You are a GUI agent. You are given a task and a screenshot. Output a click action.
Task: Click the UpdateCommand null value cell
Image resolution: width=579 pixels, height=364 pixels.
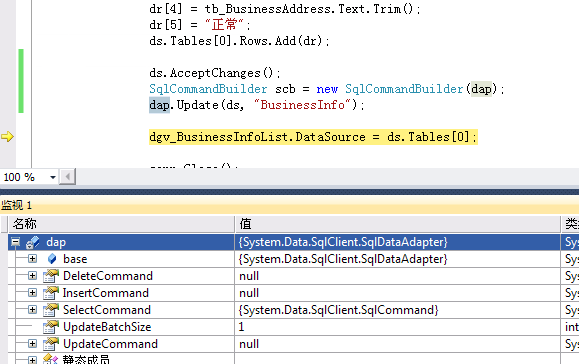point(397,344)
